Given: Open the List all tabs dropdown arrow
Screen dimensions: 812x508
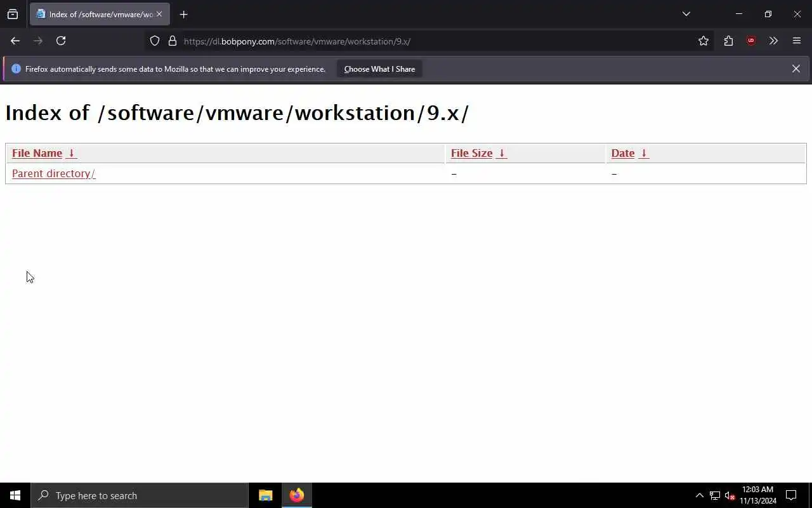Looking at the screenshot, I should [686, 14].
